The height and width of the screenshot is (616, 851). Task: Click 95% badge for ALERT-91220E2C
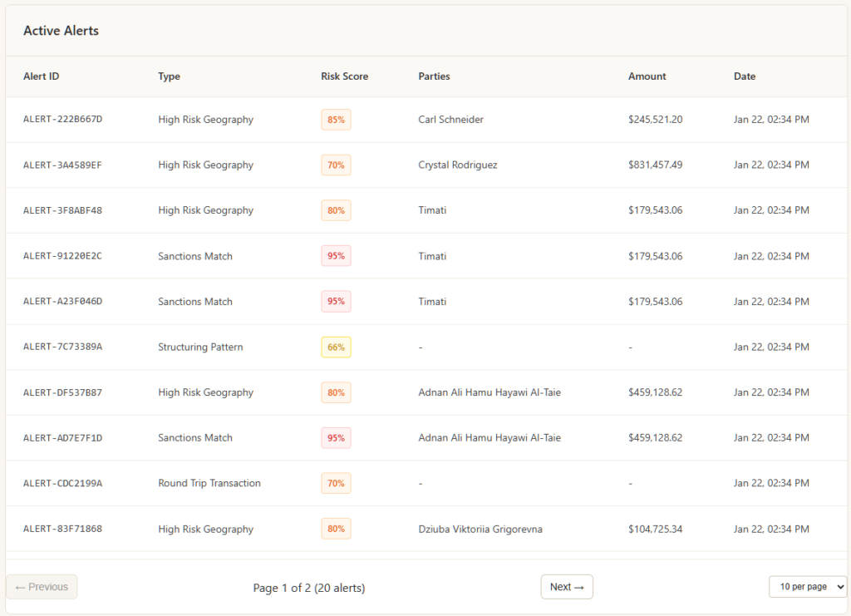pyautogui.click(x=336, y=256)
